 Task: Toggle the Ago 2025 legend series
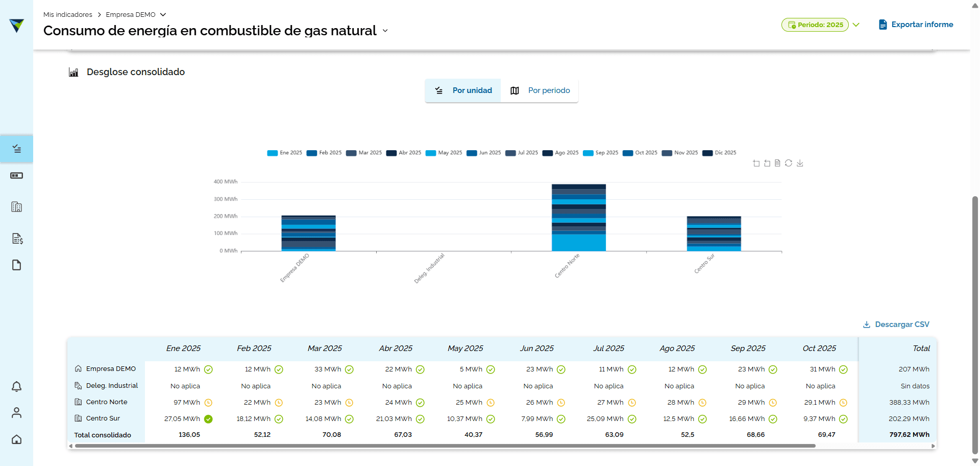click(x=560, y=153)
